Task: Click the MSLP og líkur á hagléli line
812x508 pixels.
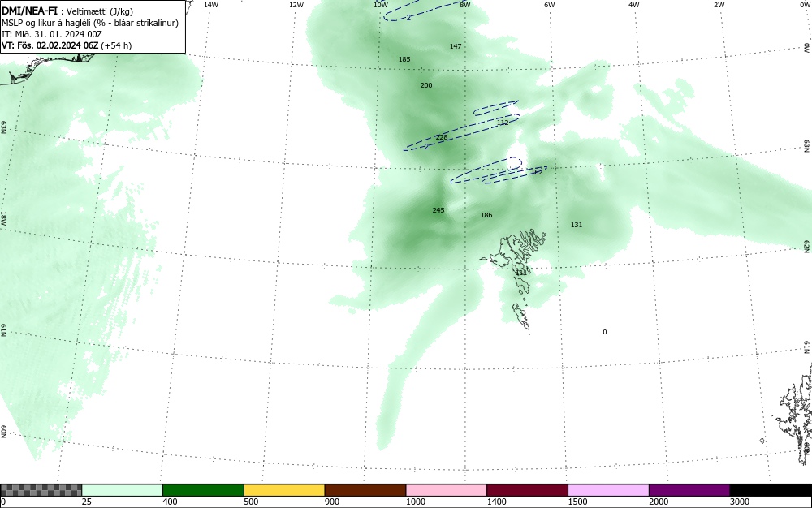Action: click(90, 23)
